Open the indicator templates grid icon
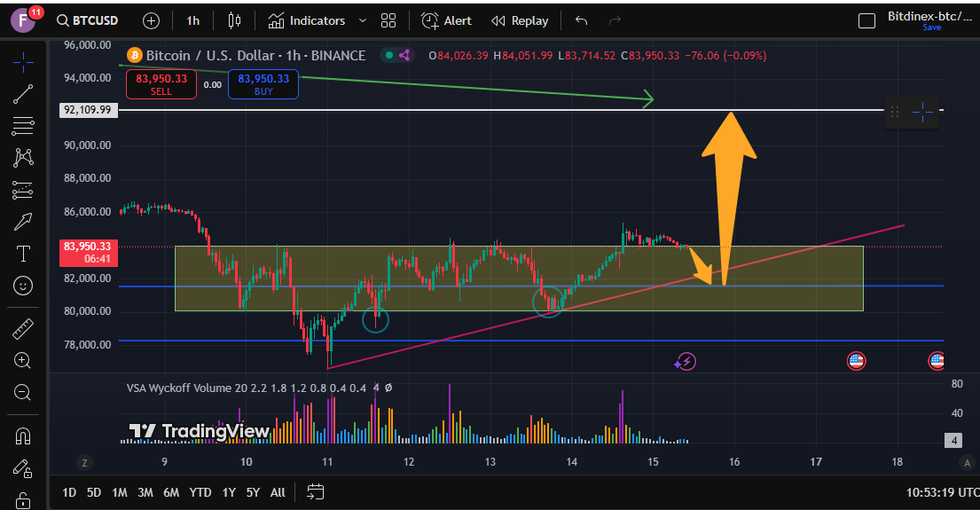The width and height of the screenshot is (980, 510). click(x=388, y=20)
